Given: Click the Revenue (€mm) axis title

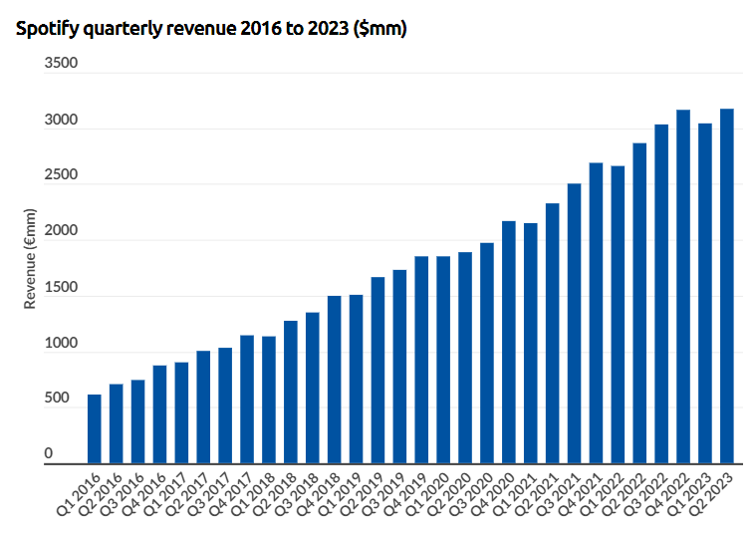Looking at the screenshot, I should point(30,259).
